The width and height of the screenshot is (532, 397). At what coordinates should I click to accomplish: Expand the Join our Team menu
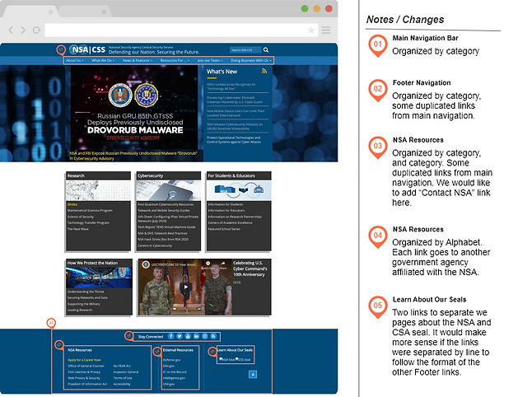(210, 60)
